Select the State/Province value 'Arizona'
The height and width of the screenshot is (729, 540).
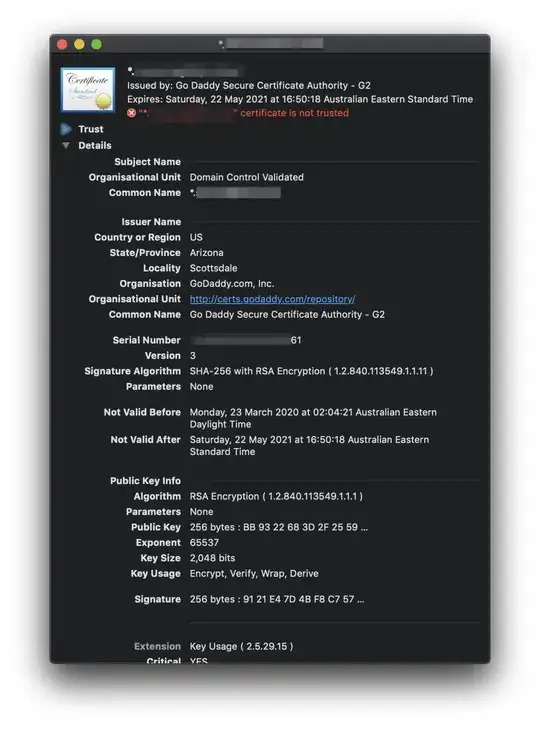[207, 252]
